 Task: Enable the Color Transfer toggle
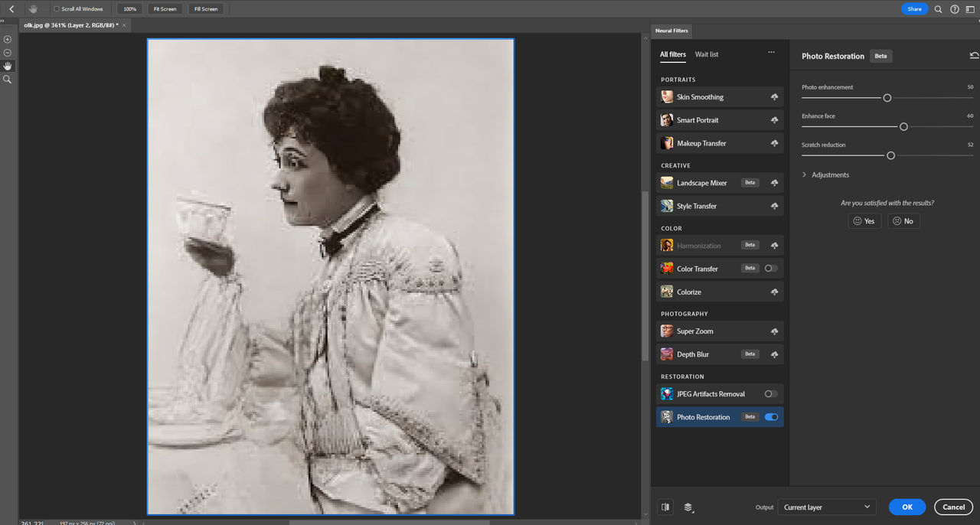point(771,269)
